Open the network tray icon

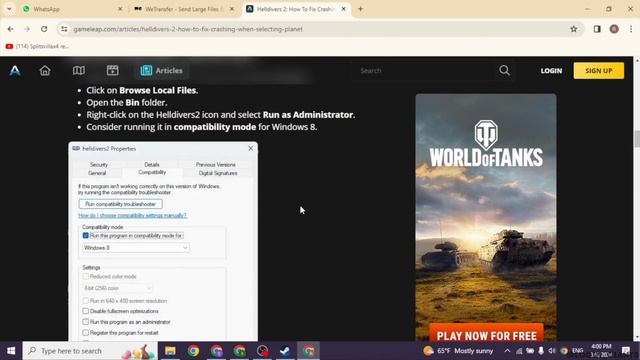(x=519, y=351)
